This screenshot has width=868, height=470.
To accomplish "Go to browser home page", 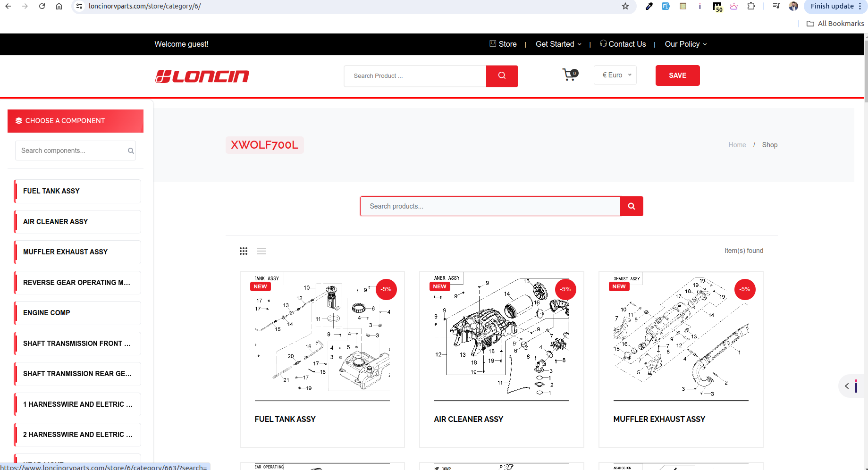I will point(59,6).
